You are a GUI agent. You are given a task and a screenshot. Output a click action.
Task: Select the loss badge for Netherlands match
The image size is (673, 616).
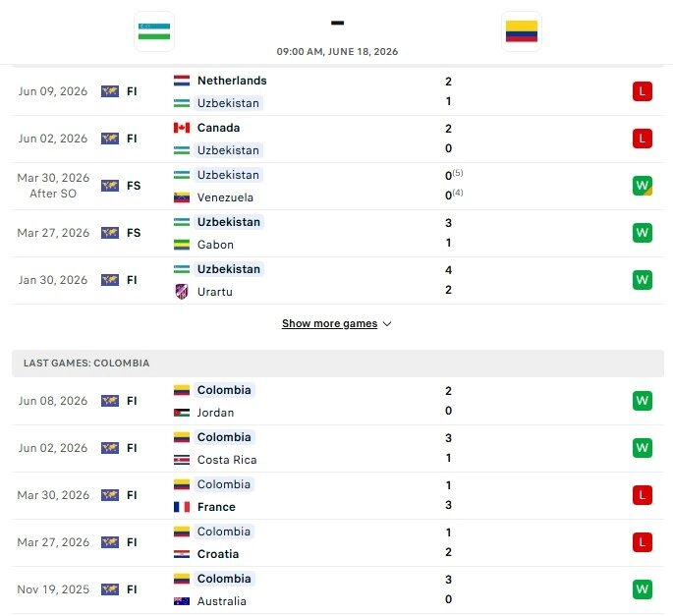[643, 91]
